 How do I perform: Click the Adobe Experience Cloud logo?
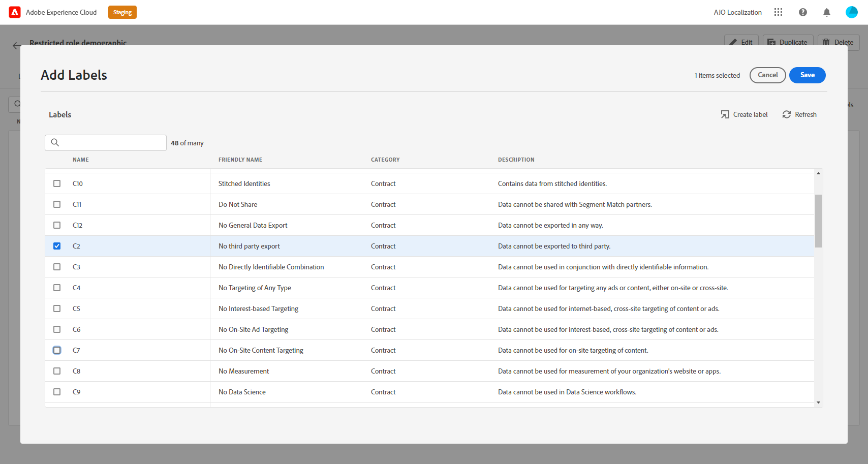point(15,12)
